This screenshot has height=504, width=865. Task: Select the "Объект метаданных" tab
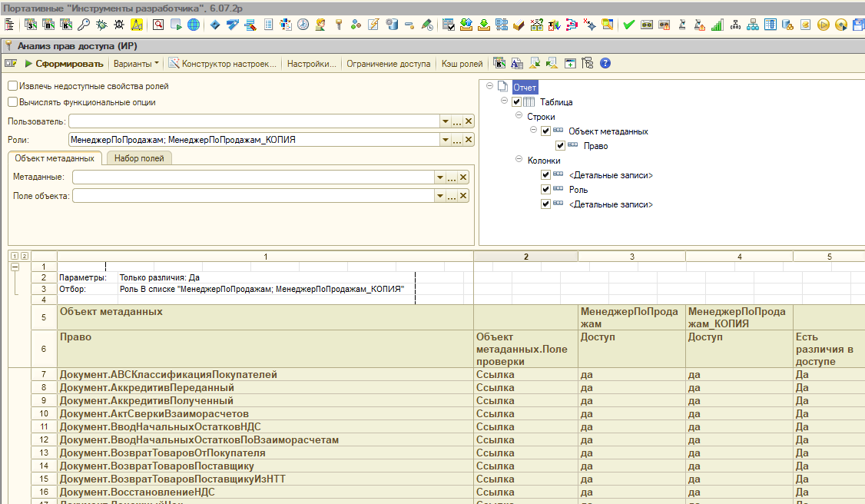click(55, 158)
